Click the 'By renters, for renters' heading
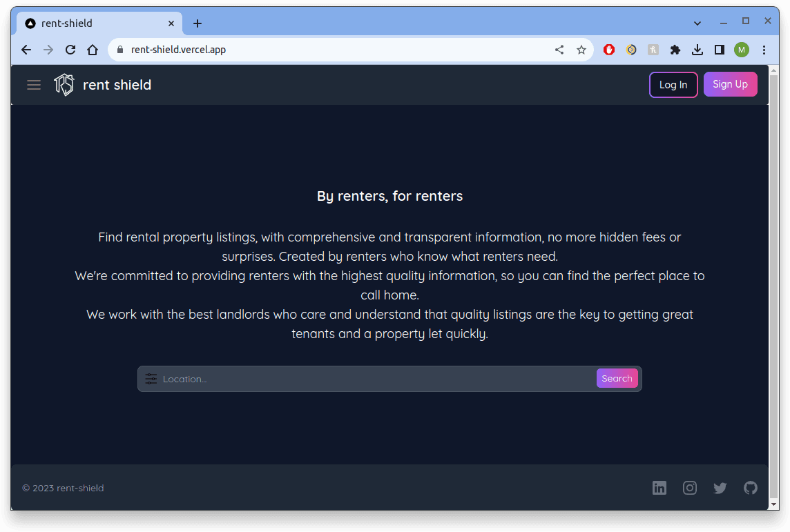Image resolution: width=790 pixels, height=532 pixels. pos(389,196)
